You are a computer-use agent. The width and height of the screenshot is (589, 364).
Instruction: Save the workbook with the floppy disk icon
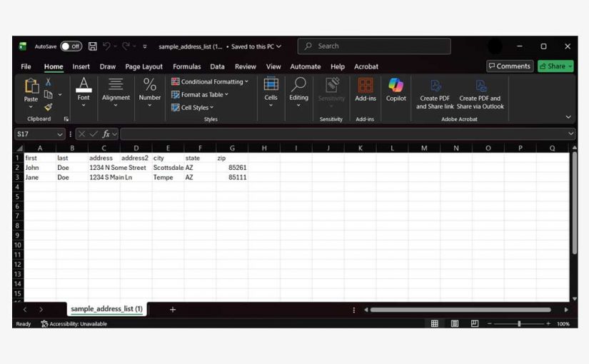pyautogui.click(x=92, y=46)
